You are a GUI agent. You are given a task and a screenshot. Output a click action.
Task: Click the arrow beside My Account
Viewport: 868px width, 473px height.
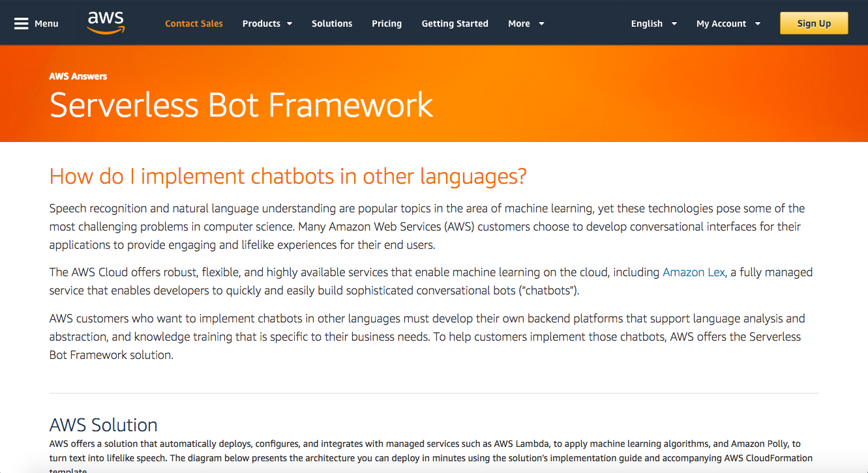(757, 23)
